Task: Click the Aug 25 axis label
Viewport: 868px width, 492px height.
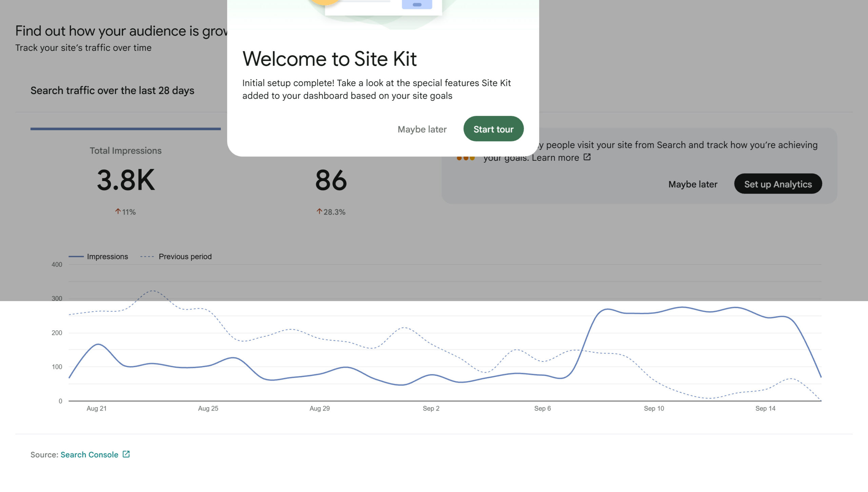Action: tap(208, 408)
